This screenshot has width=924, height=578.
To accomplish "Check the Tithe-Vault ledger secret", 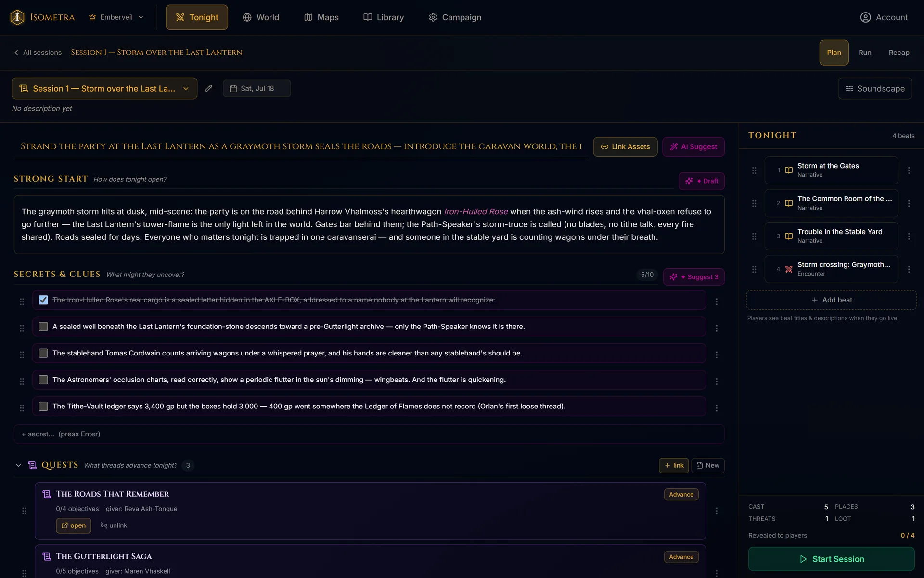I will click(x=43, y=406).
